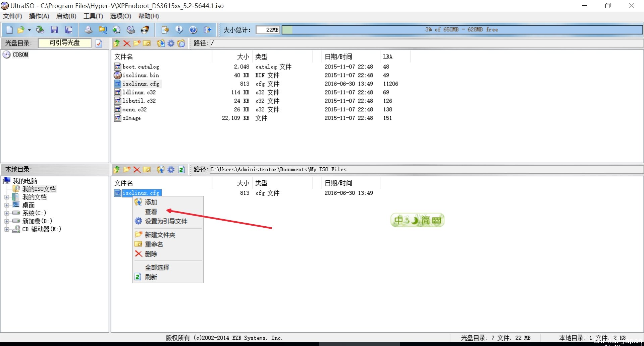Open the 操作(A) menu
Screen dimensions: 644x346
[39, 16]
